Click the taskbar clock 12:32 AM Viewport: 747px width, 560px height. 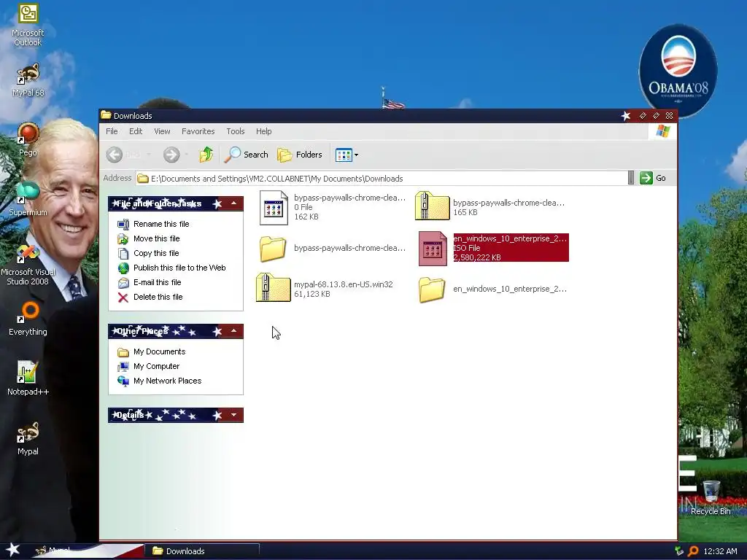tap(720, 551)
